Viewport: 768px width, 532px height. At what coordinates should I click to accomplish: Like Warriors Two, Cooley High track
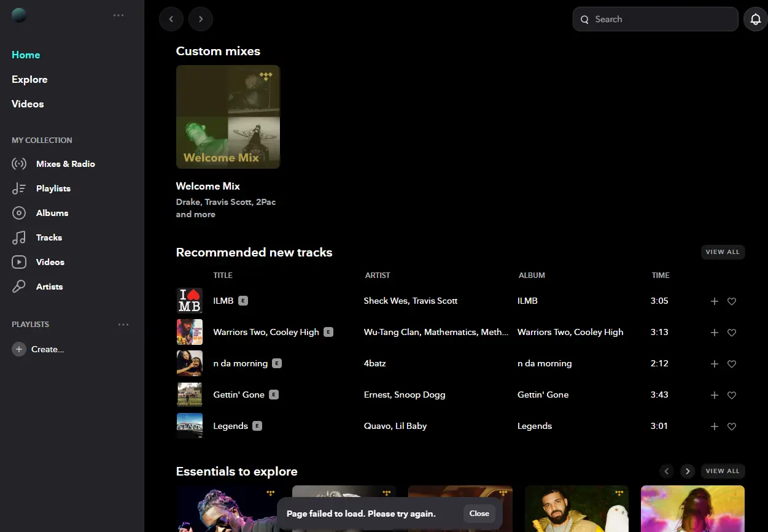pyautogui.click(x=732, y=333)
